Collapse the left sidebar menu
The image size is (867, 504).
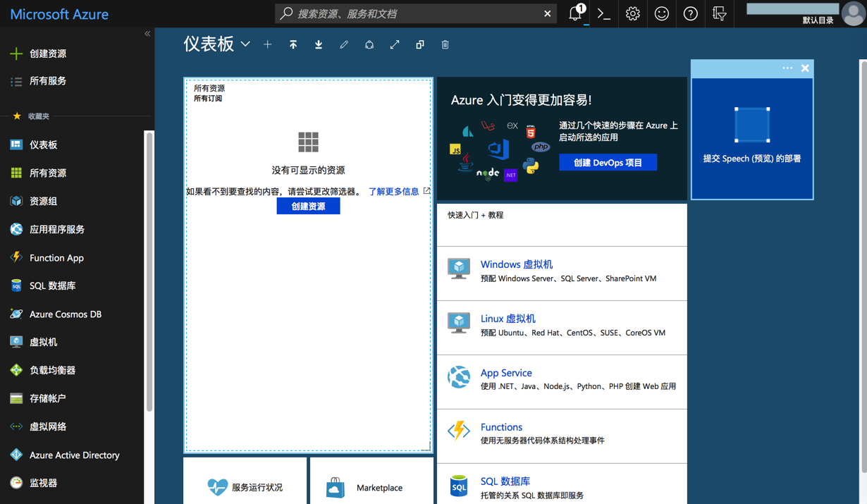(x=147, y=34)
